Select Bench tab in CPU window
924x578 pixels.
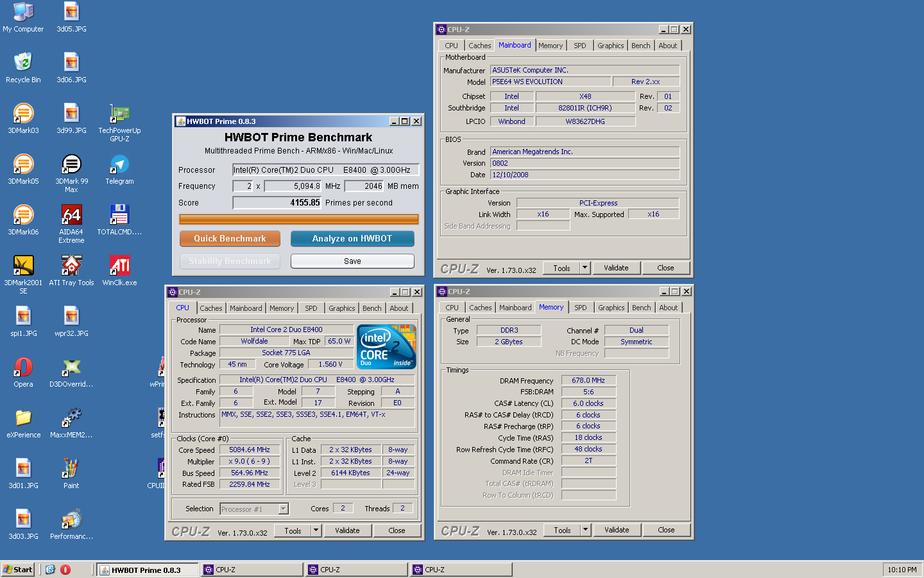pyautogui.click(x=372, y=308)
